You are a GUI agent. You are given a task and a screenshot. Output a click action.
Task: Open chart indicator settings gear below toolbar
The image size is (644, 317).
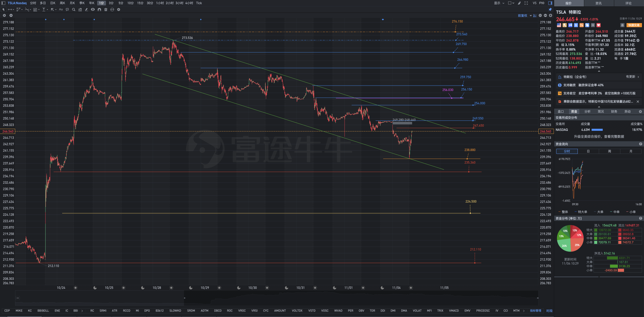tap(4, 15)
